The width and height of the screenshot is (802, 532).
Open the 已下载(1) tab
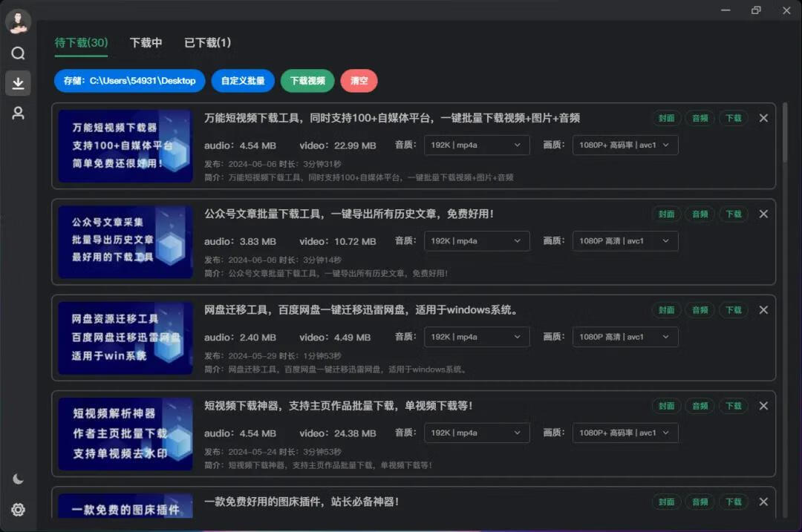tap(207, 43)
